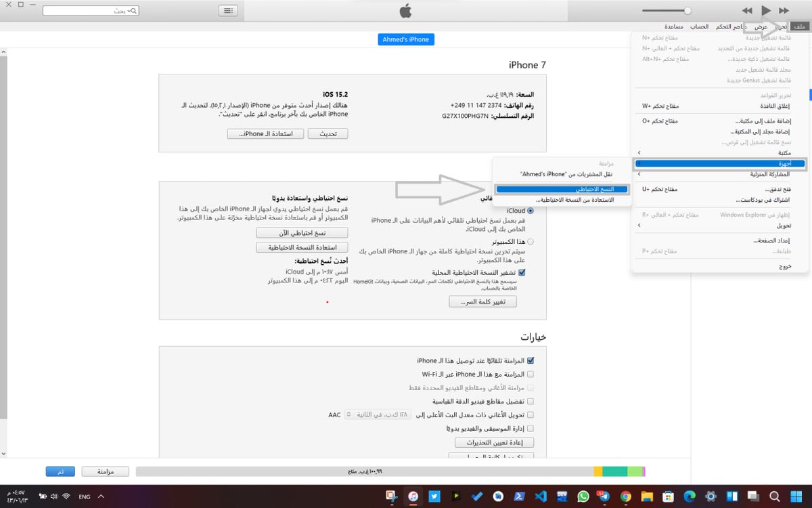This screenshot has width=812, height=508.
Task: Open WhatsApp from the taskbar
Action: [x=583, y=496]
